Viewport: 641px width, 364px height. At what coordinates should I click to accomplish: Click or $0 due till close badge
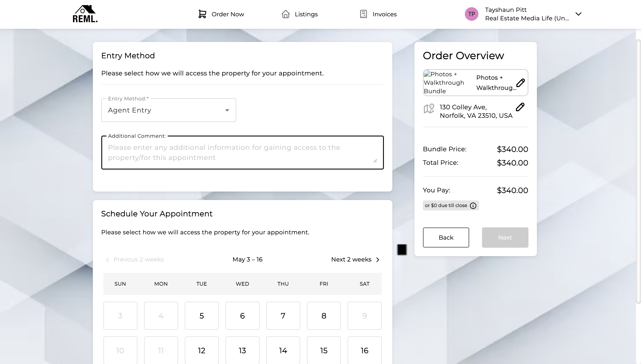(451, 206)
